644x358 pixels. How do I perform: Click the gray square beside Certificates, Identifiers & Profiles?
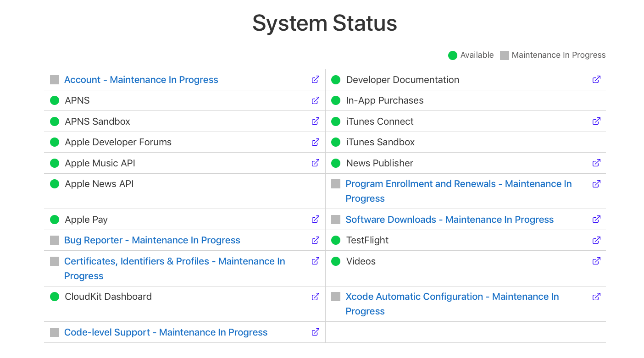[x=55, y=261]
